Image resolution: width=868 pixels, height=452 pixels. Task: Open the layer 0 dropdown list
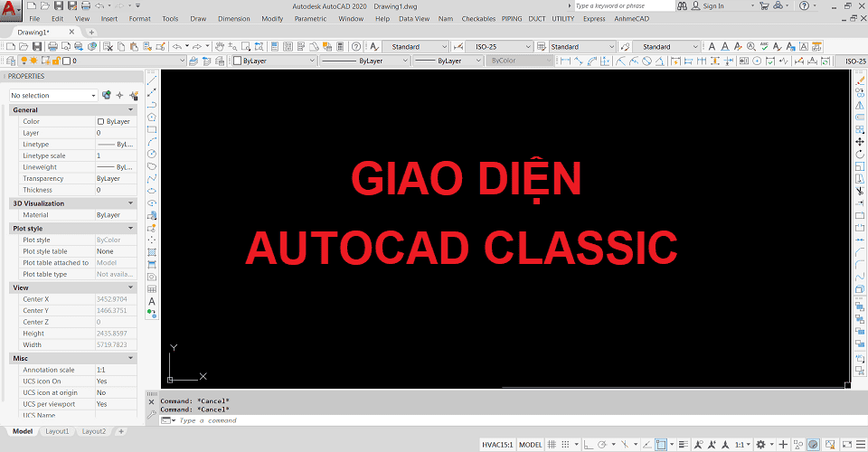(102, 61)
